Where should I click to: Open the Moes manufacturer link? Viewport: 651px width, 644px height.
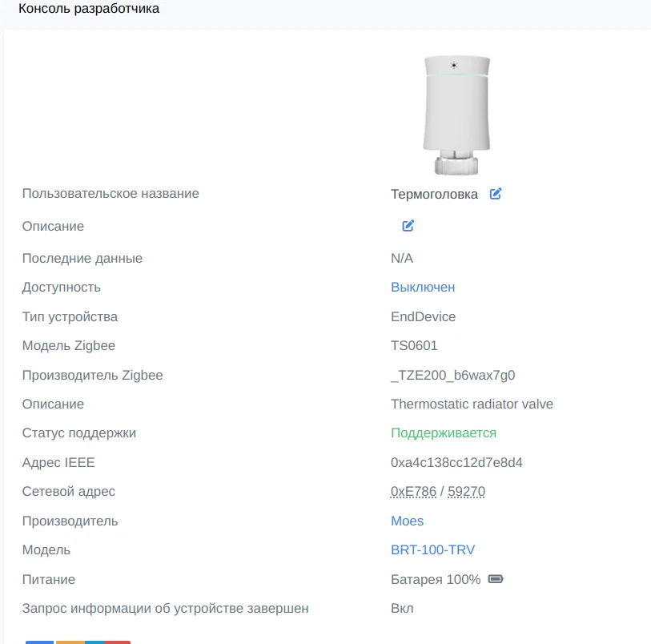pos(407,521)
